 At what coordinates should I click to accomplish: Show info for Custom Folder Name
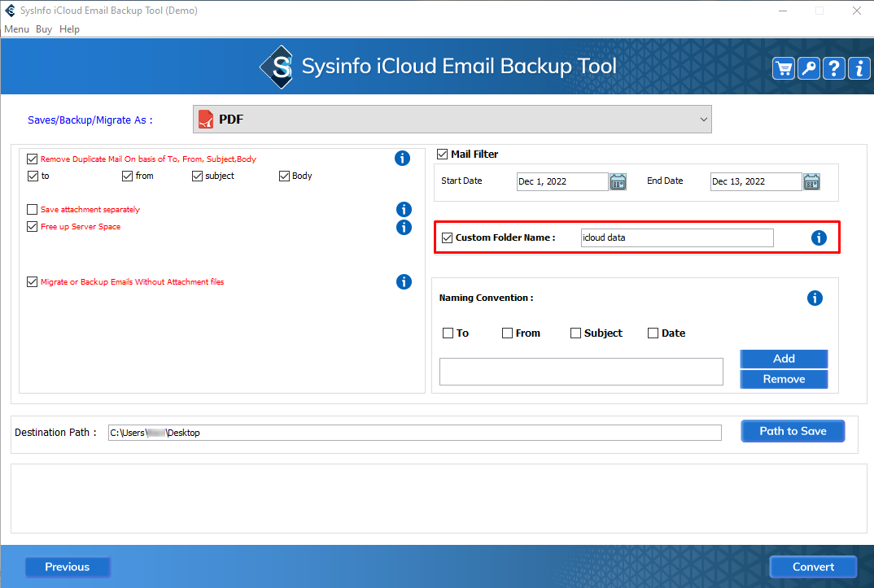pos(819,237)
